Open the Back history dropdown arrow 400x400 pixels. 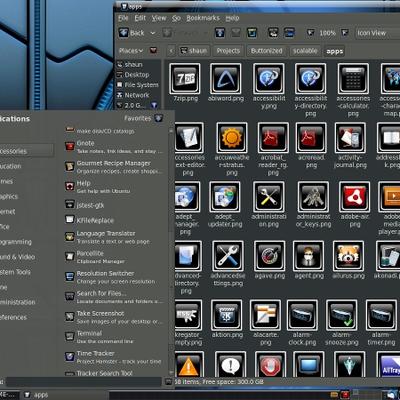pyautogui.click(x=153, y=33)
